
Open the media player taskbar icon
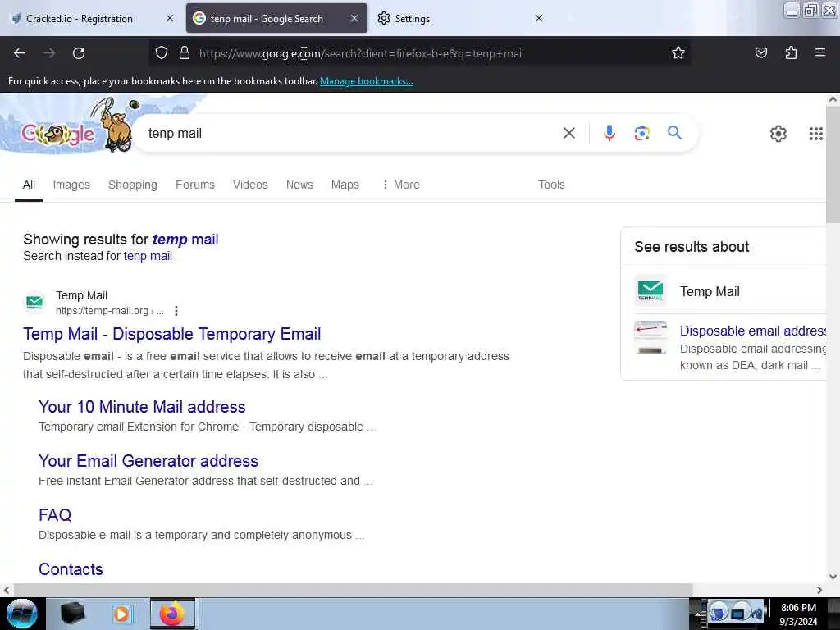[x=121, y=614]
